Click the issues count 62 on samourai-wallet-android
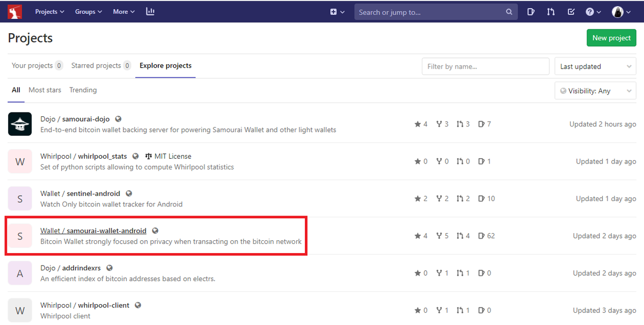644x325 pixels. coord(486,236)
